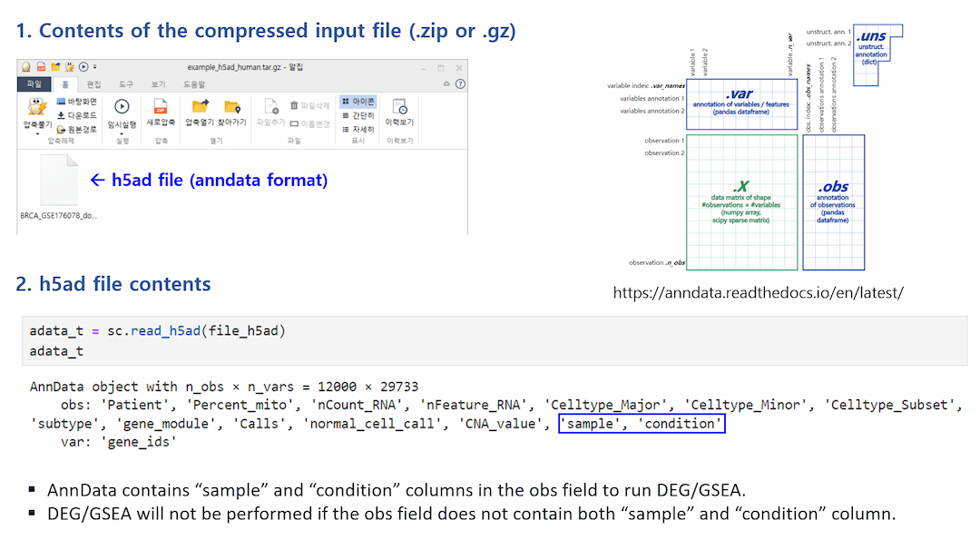Screen dimensions: 980x540
Task: Open the 보기 ribbon tab
Action: 158,84
